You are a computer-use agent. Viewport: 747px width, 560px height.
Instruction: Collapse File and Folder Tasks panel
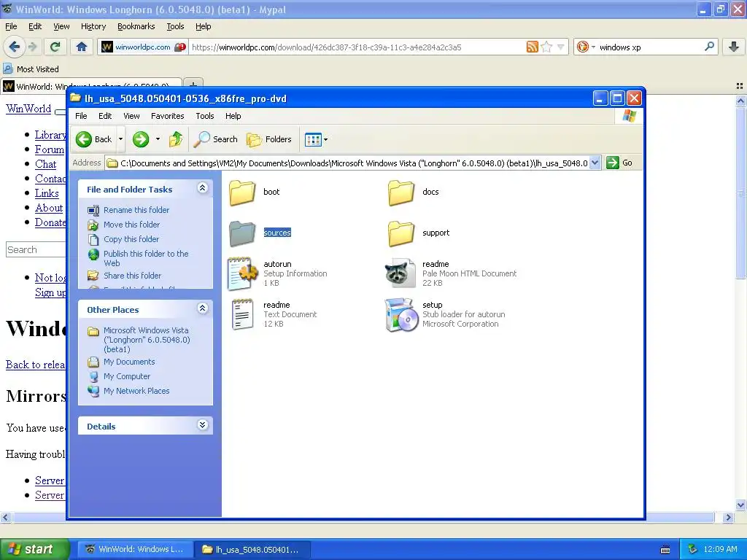tap(203, 188)
